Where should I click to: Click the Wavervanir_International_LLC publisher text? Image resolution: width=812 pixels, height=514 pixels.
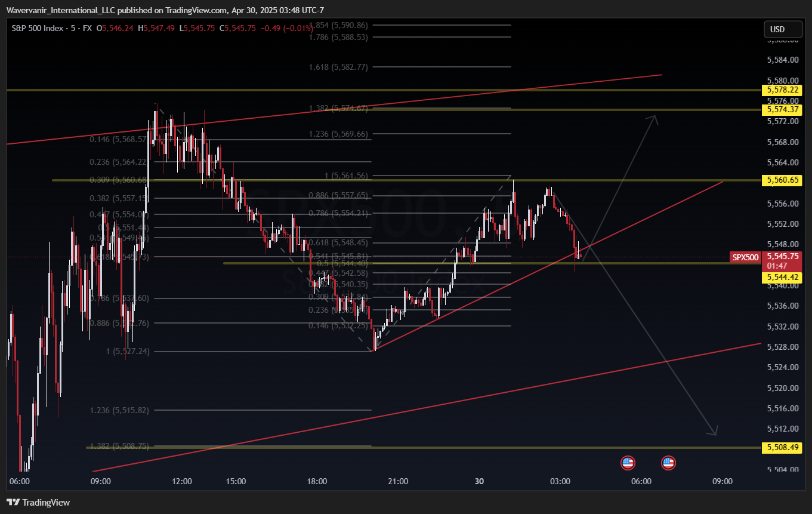pos(60,10)
